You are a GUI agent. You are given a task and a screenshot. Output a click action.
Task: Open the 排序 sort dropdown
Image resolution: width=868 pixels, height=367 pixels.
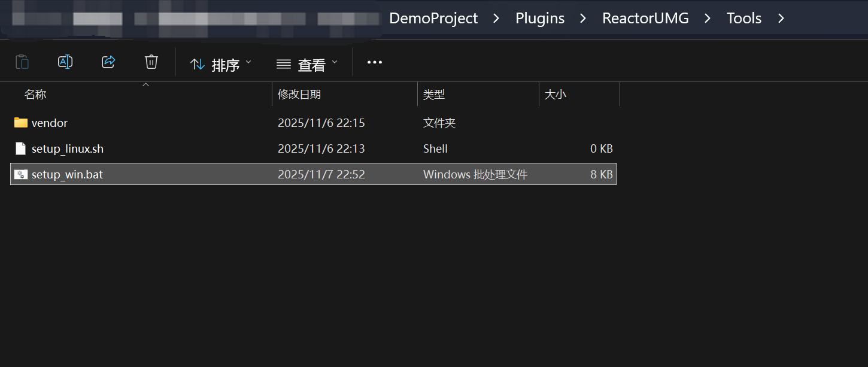pos(220,64)
